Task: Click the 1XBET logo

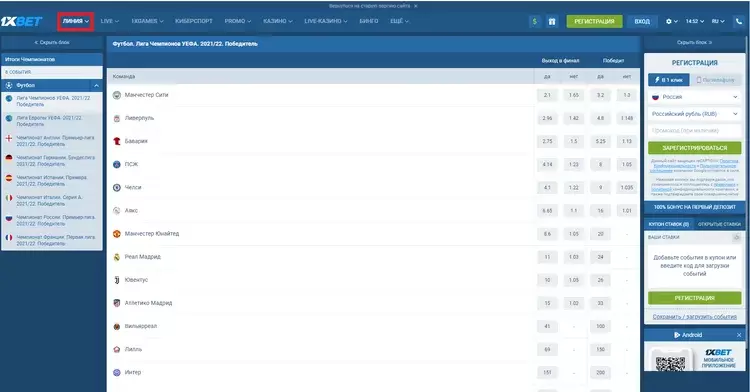Action: click(x=22, y=22)
